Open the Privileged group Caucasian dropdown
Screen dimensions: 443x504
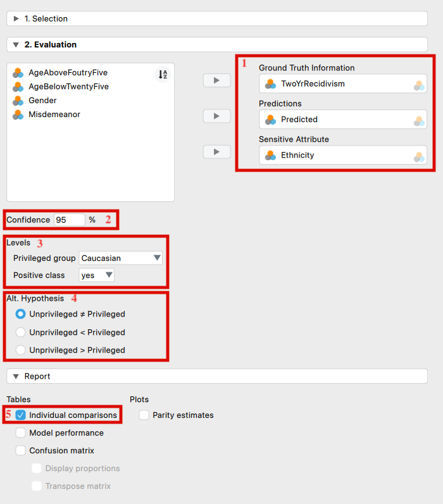click(x=120, y=258)
